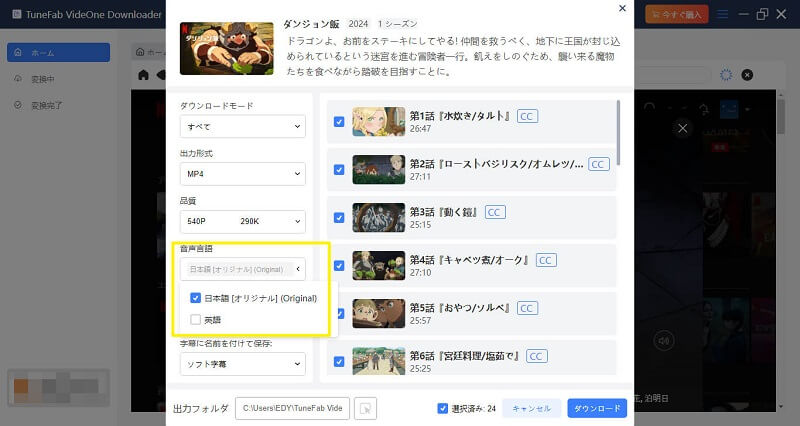Click the キャンセル button
This screenshot has width=800, height=426.
532,409
